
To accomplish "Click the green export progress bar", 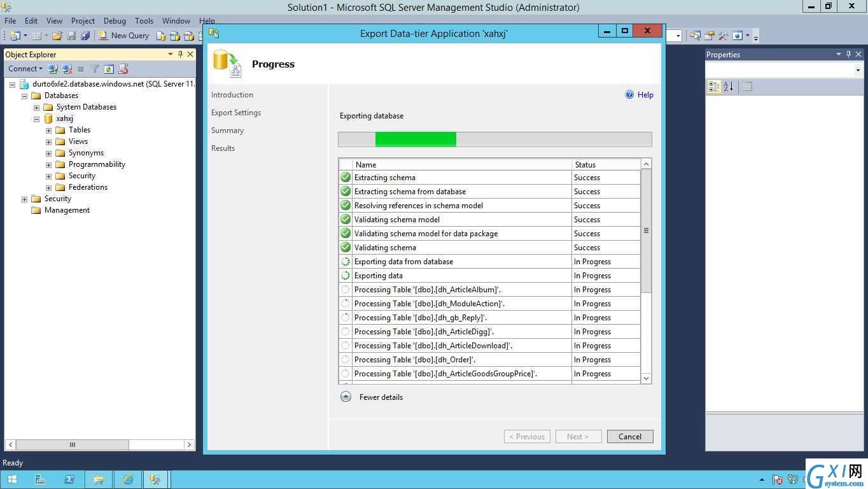I will point(416,139).
